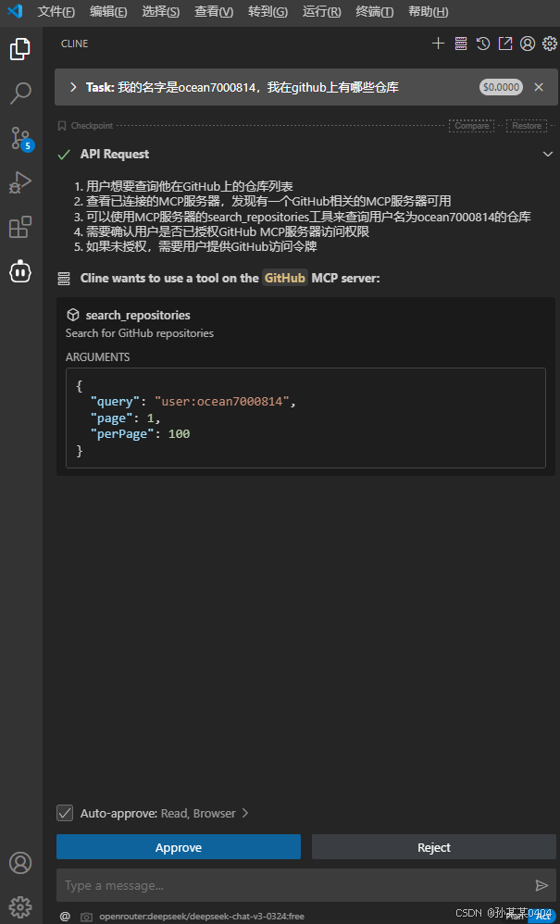This screenshot has width=560, height=924.
Task: Open the 运行(R) menu
Action: [321, 12]
